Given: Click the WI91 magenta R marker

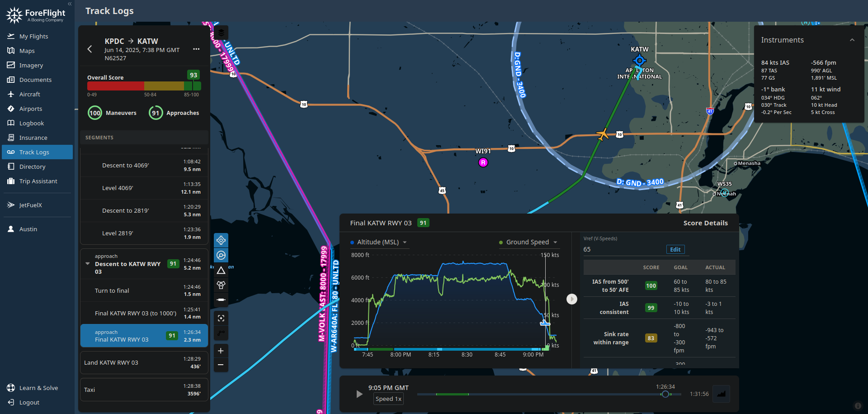Looking at the screenshot, I should [483, 162].
